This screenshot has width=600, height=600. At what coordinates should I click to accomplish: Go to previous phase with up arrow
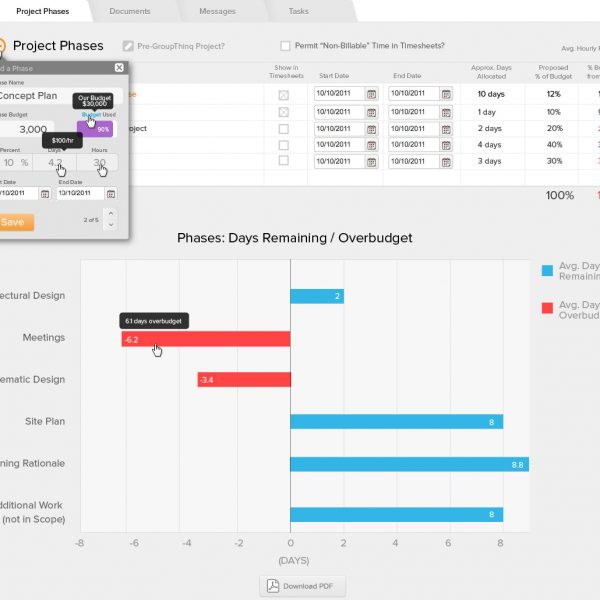pyautogui.click(x=110, y=213)
